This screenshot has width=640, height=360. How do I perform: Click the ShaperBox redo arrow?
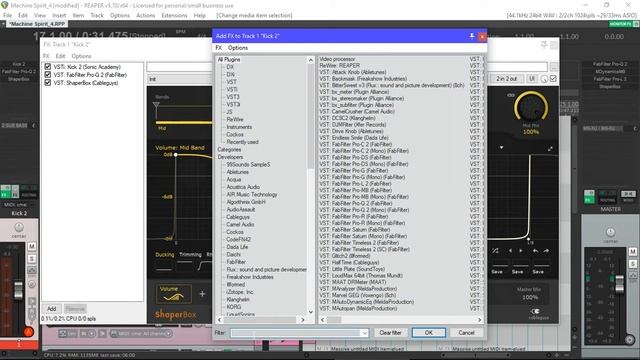point(546,251)
